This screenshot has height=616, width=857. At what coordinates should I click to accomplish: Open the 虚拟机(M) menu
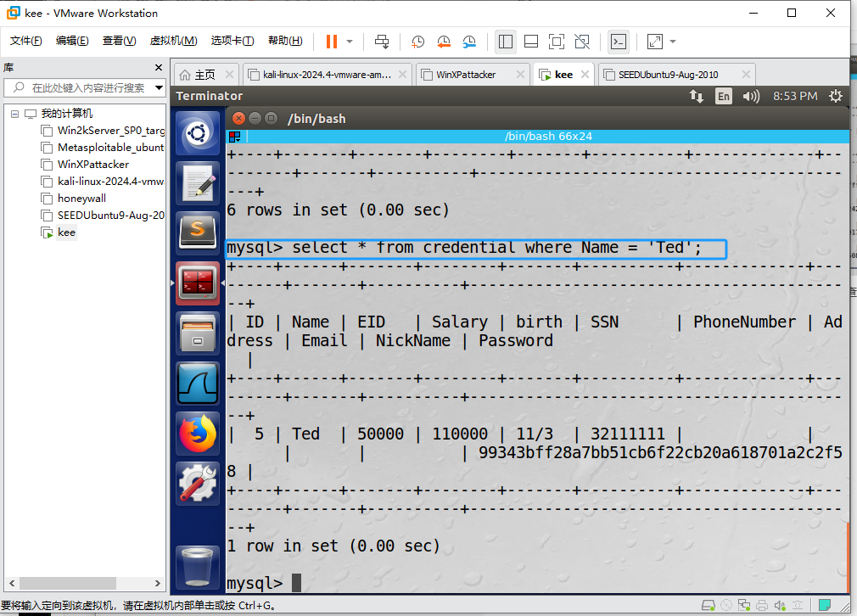[x=173, y=41]
